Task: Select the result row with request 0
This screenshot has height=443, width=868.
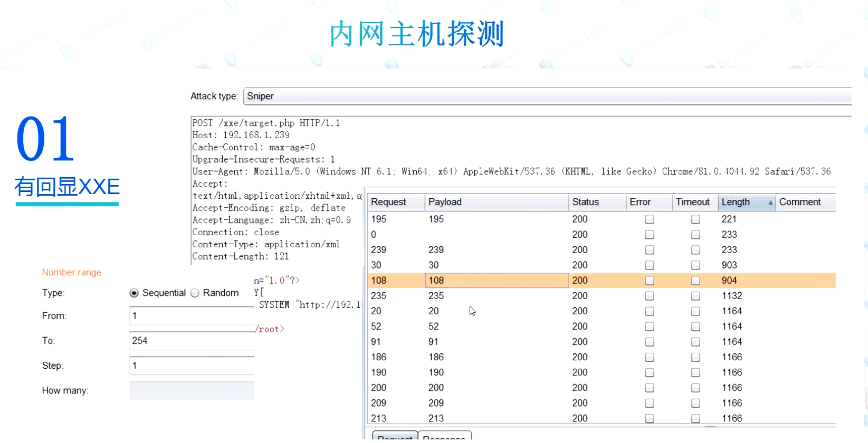Action: [602, 234]
